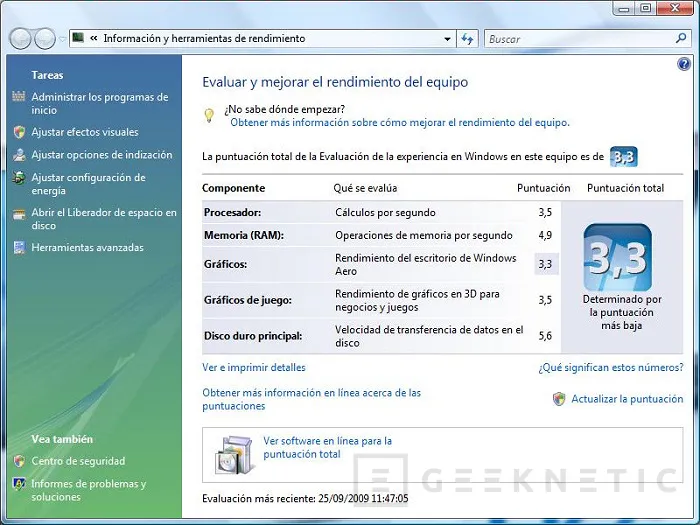Open Administrar los programas de inicio
This screenshot has height=525, width=700.
(100, 104)
